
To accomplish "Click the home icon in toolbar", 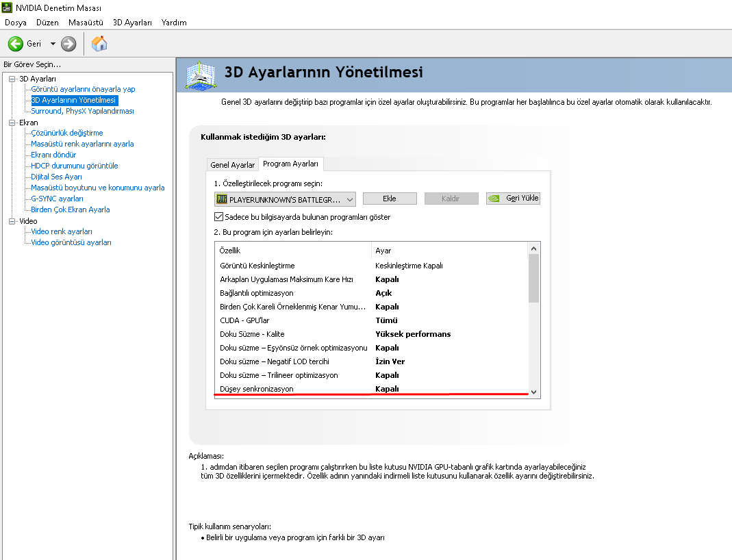I will [99, 44].
